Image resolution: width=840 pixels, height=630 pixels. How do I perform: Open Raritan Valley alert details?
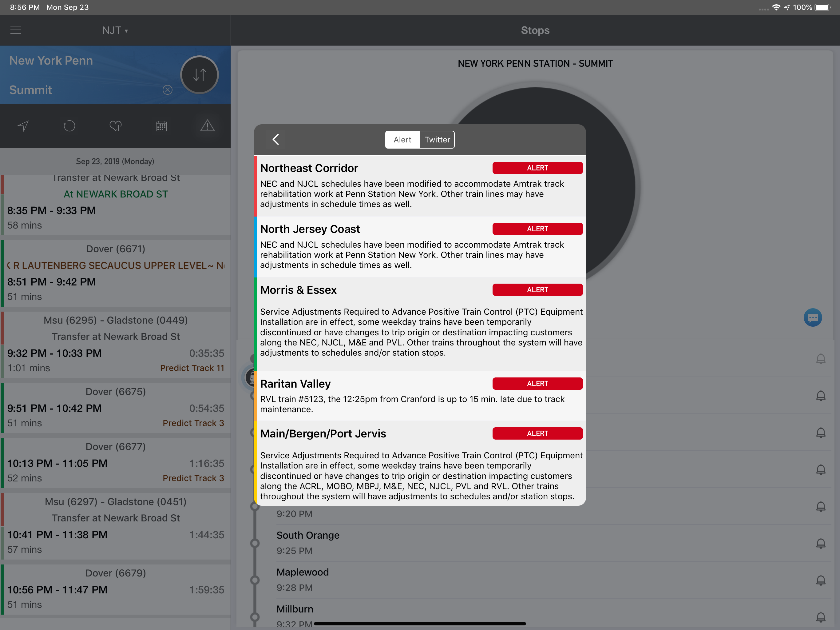pyautogui.click(x=420, y=396)
